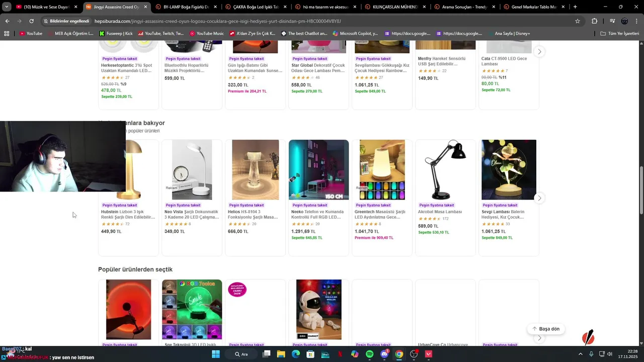Click astronaut projector product image
Viewport: 644px width, 362px height.
point(318,310)
